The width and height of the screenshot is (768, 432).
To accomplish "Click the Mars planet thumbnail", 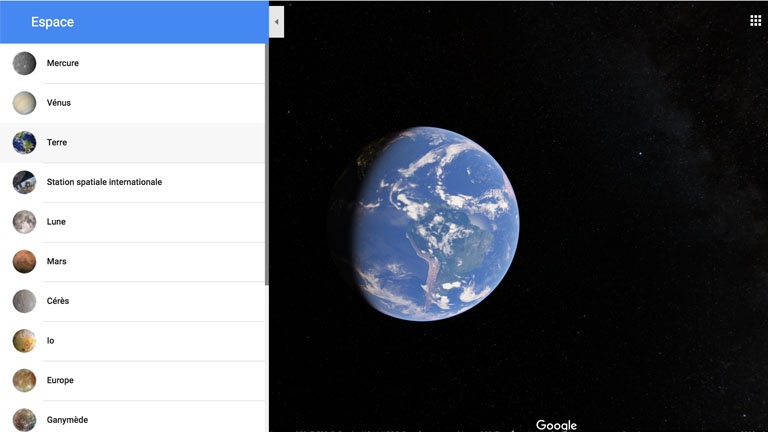I will point(24,262).
